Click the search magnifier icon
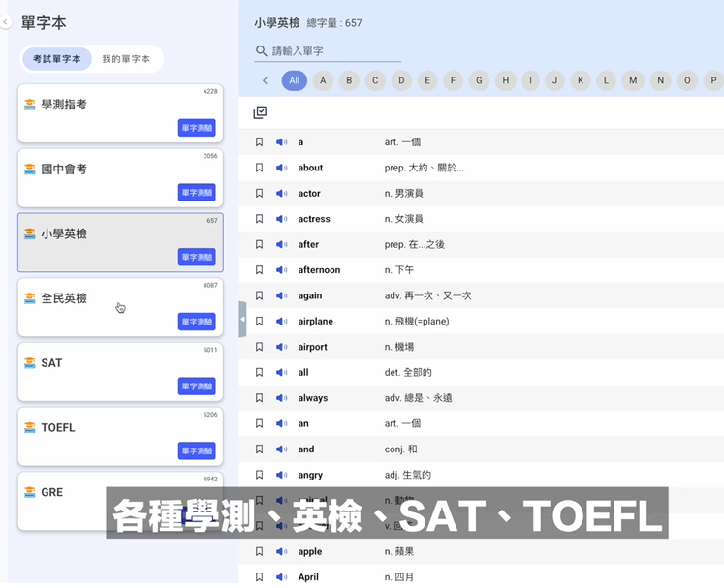Screen dimensions: 724x588 click(x=262, y=50)
